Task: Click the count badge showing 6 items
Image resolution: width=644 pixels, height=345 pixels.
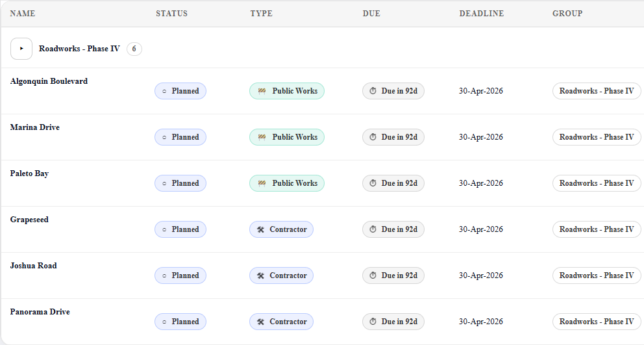Action: point(134,49)
